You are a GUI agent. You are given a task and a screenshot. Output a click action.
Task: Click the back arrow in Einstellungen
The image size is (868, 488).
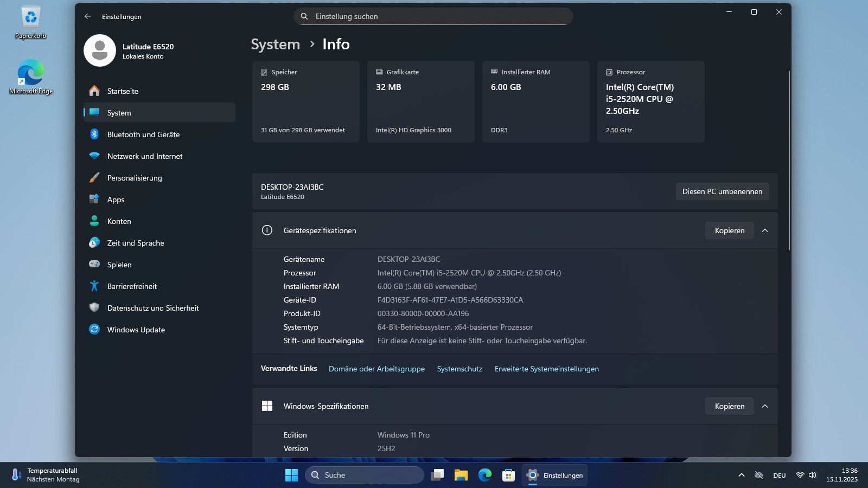(88, 16)
